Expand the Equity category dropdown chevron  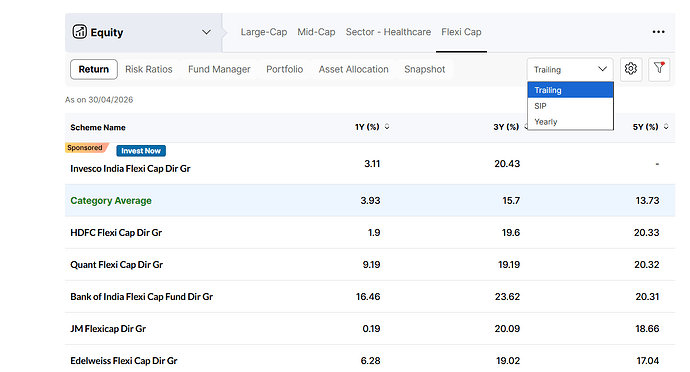(206, 32)
